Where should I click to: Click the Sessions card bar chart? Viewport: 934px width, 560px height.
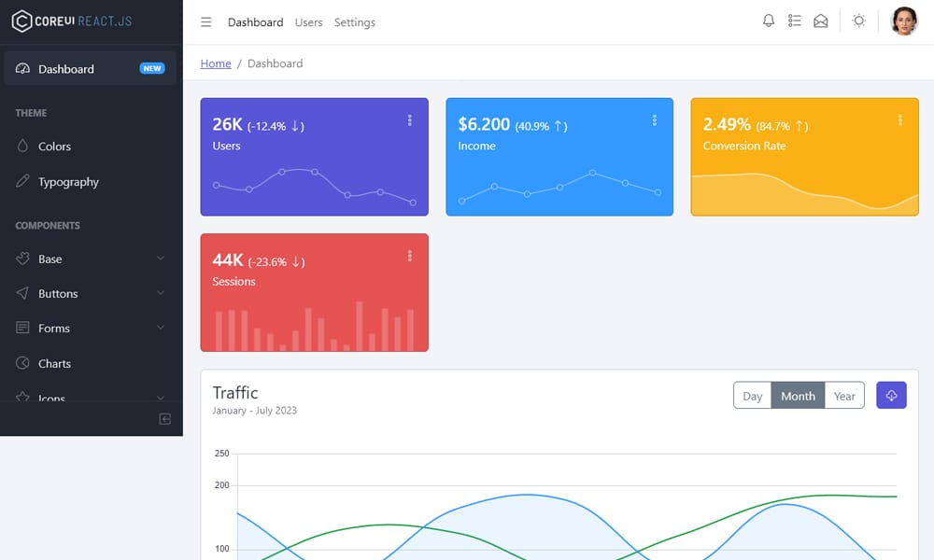(315, 326)
